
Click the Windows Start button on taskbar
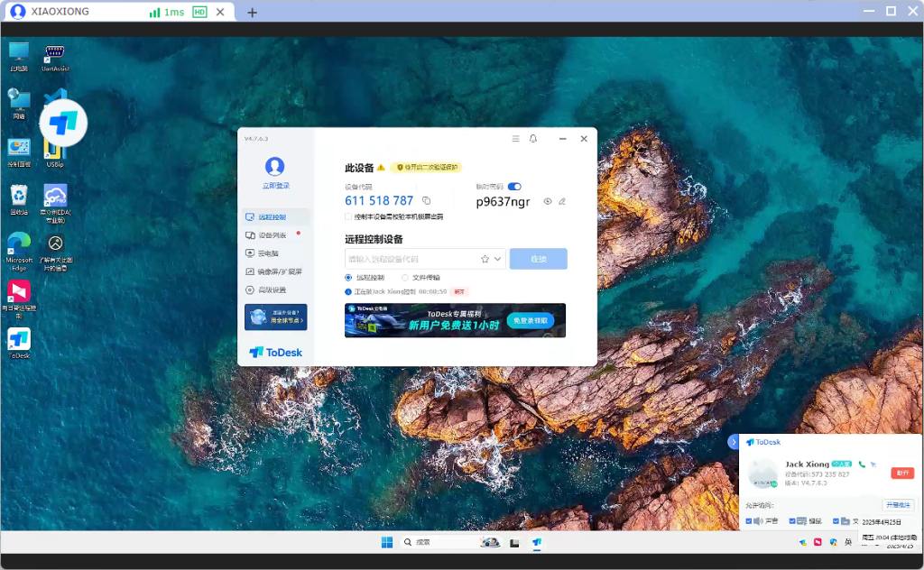tap(387, 542)
